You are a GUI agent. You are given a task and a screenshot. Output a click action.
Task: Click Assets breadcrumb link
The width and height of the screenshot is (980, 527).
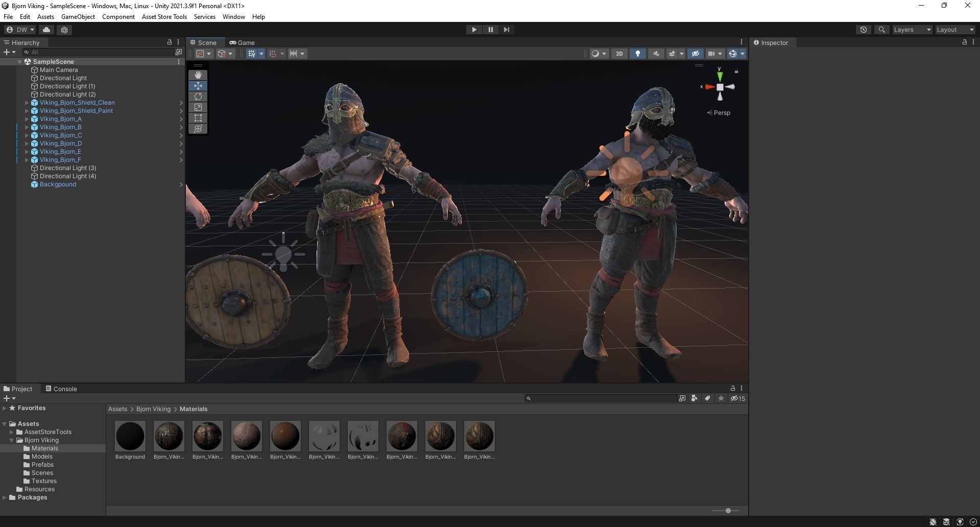point(117,409)
